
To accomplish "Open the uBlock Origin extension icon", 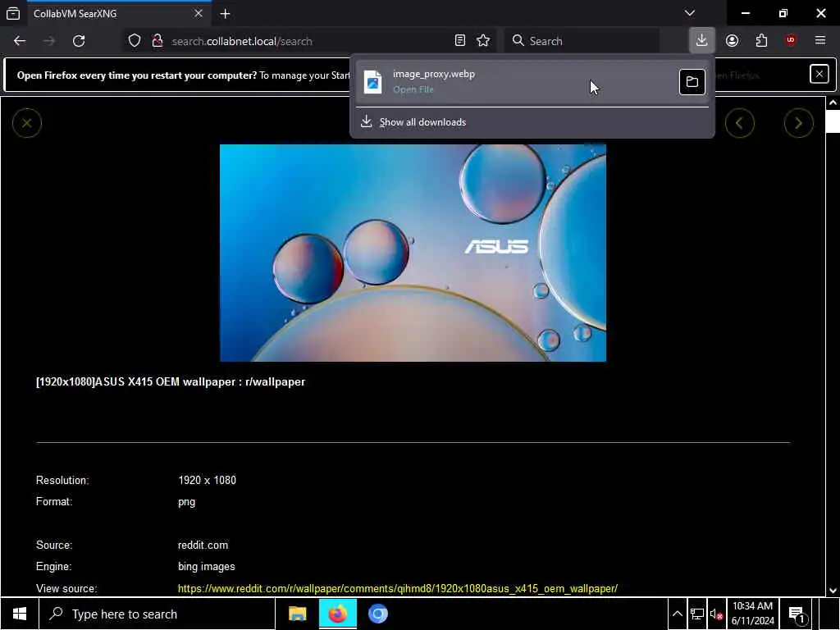I will pos(791,41).
